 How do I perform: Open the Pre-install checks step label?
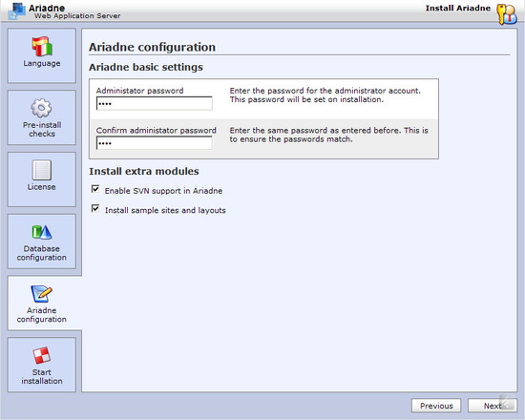click(x=42, y=129)
